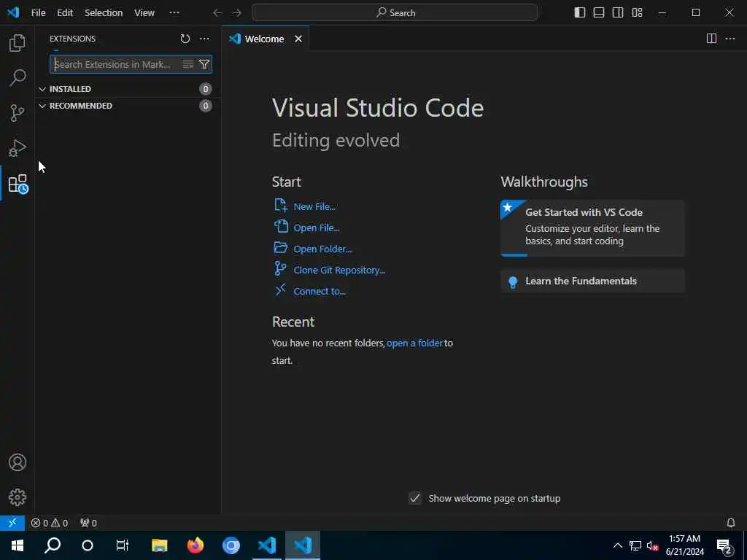Open Learn the Fundamentals walkthrough

pos(592,281)
